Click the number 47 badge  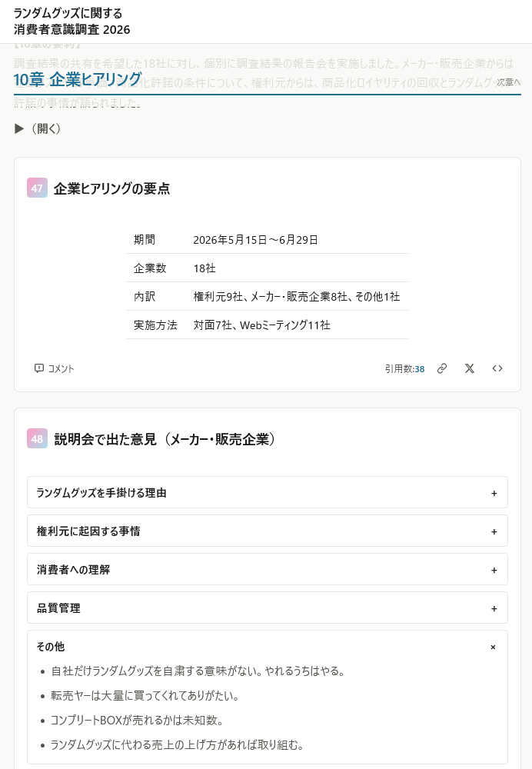point(37,188)
